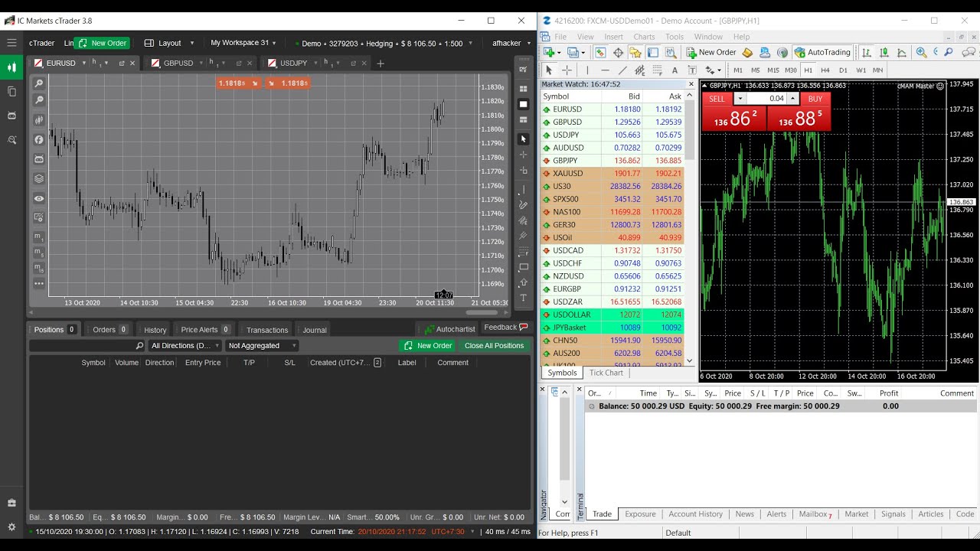
Task: Open chart layers icon in cTrader
Action: [x=39, y=178]
